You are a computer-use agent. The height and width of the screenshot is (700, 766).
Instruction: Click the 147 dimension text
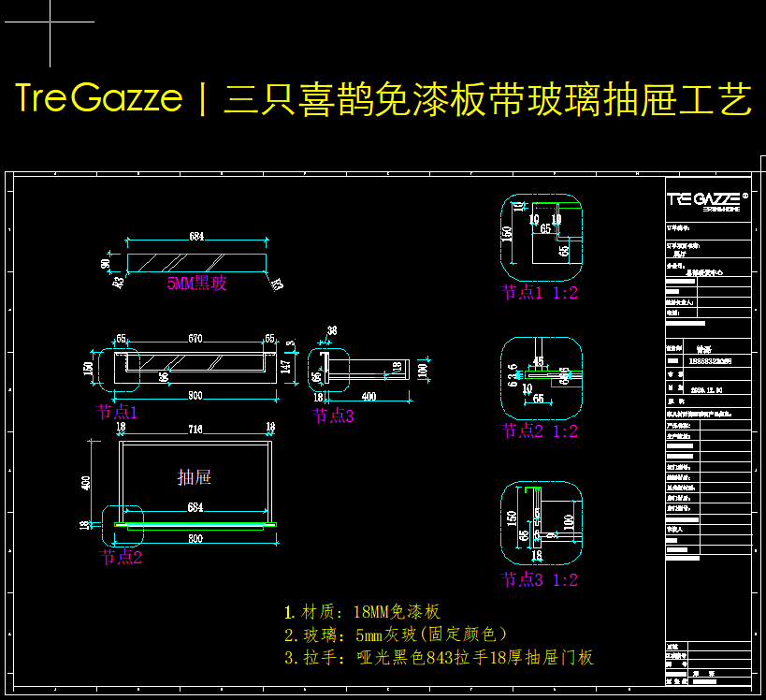(x=286, y=367)
